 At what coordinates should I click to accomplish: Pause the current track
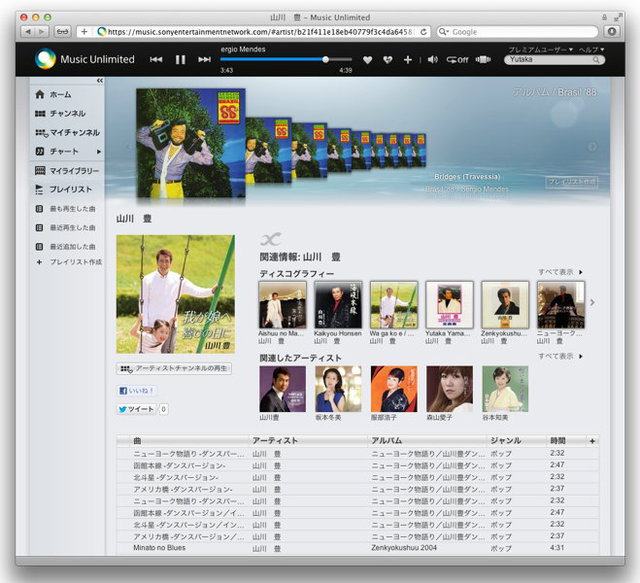(x=180, y=60)
